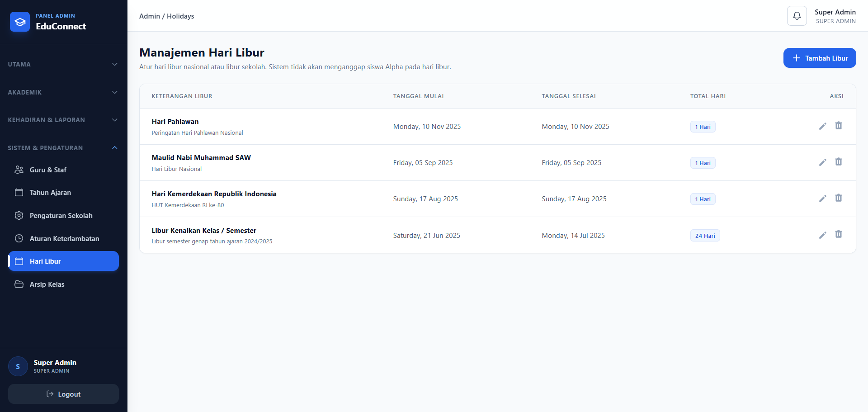Click the Tahun Ajaran calendar icon

pos(19,193)
